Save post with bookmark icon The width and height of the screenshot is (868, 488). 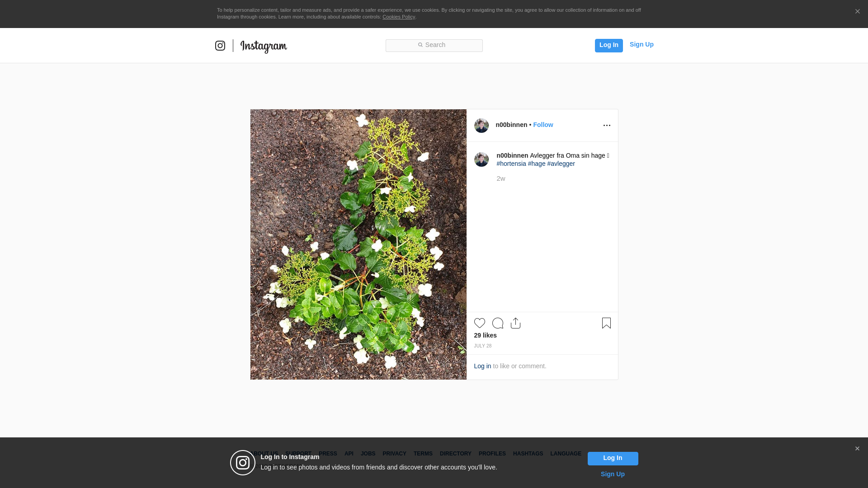[606, 323]
